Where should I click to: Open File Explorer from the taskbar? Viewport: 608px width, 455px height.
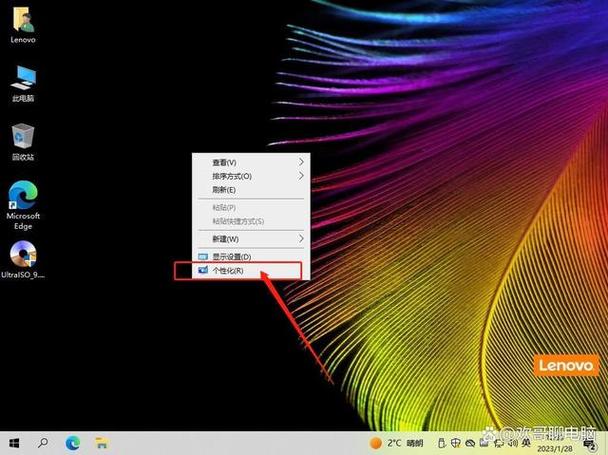(102, 443)
